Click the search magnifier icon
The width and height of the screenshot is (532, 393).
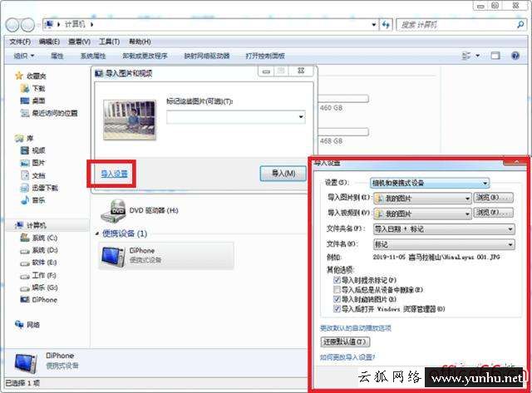[x=520, y=24]
